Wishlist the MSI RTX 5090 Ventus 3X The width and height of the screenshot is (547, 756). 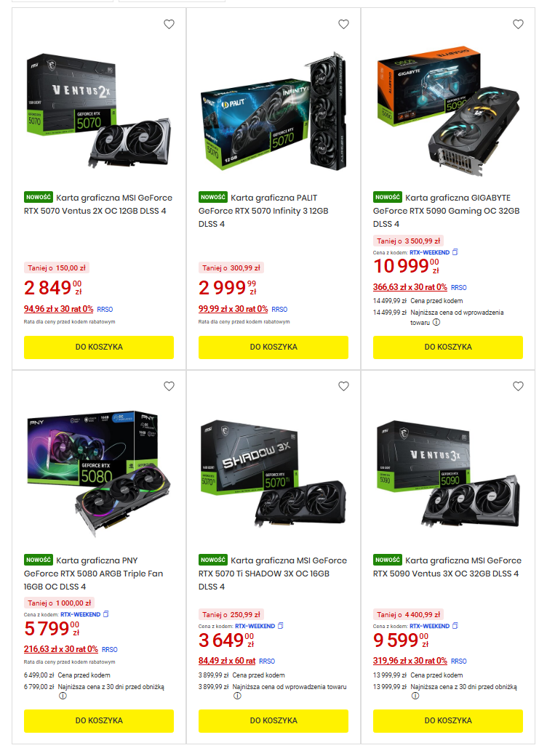(518, 386)
